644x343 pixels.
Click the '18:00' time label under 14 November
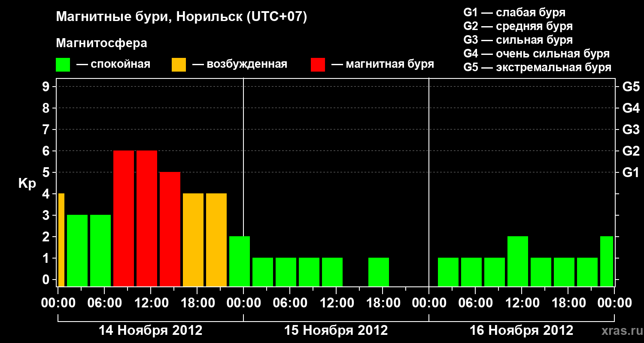click(197, 303)
